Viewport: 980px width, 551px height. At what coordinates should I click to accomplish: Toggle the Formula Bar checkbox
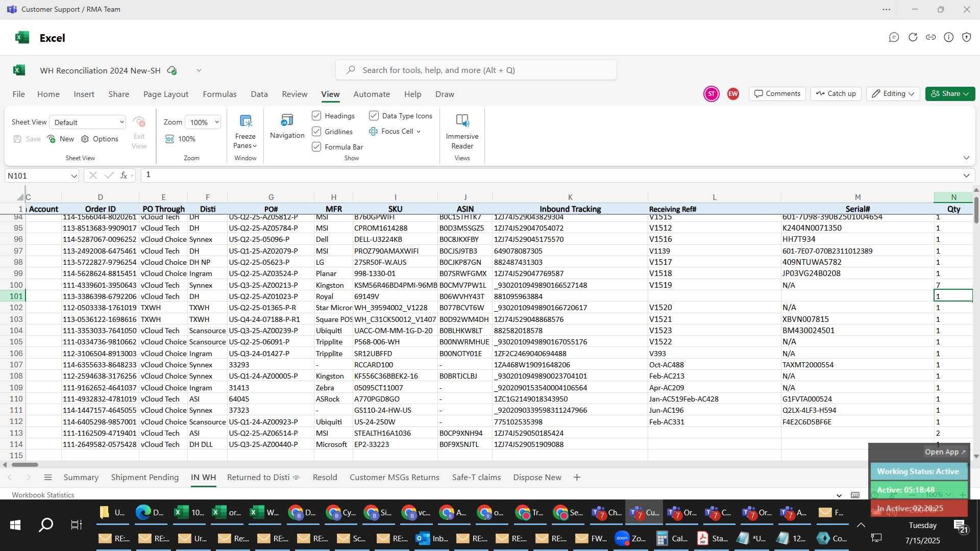(316, 146)
